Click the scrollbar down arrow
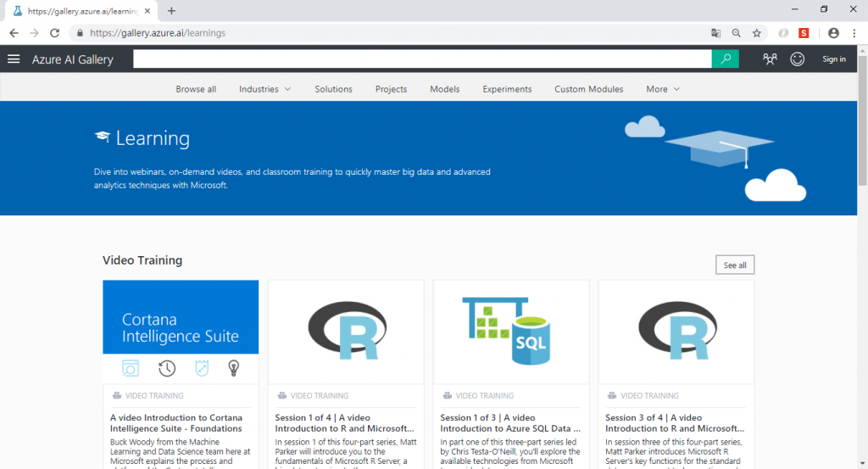Screen dimensions: 868x469 (862, 463)
